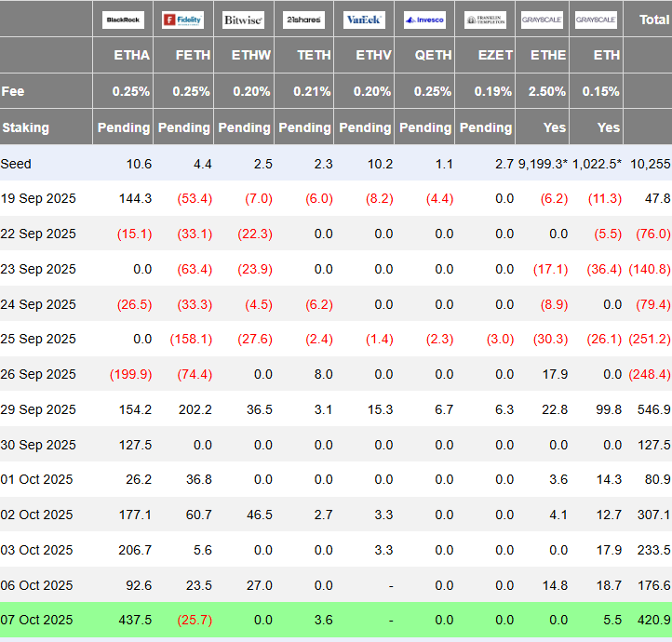The height and width of the screenshot is (642, 672).
Task: Click the Total column header
Action: 652,20
